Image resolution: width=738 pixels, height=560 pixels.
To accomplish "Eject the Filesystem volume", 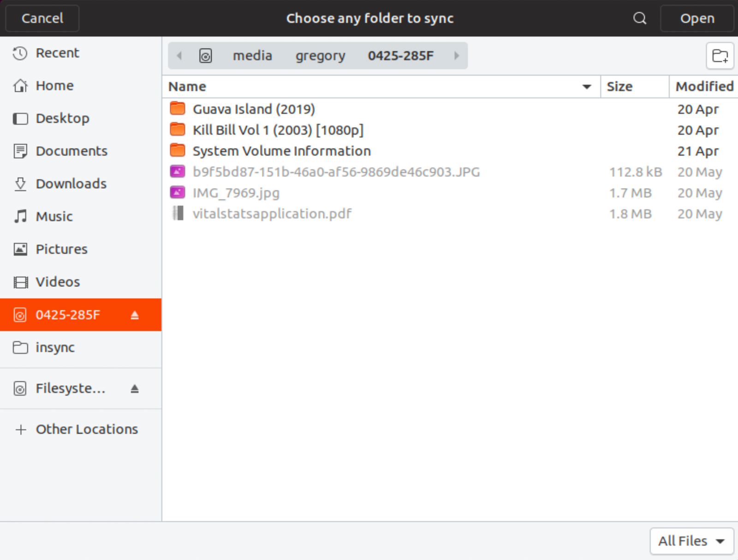I will pyautogui.click(x=135, y=389).
